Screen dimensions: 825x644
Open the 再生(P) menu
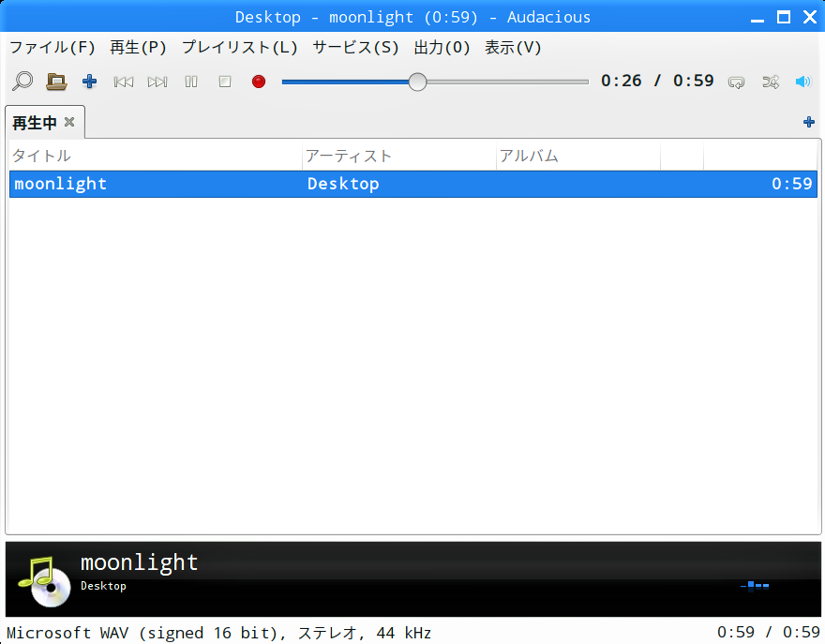[x=138, y=48]
